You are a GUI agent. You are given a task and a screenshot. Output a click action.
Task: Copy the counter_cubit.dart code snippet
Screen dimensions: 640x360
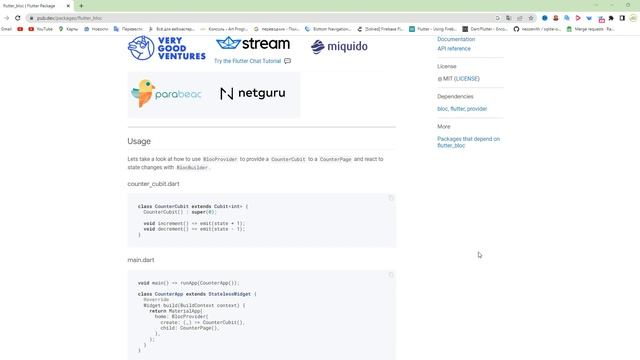tap(391, 198)
